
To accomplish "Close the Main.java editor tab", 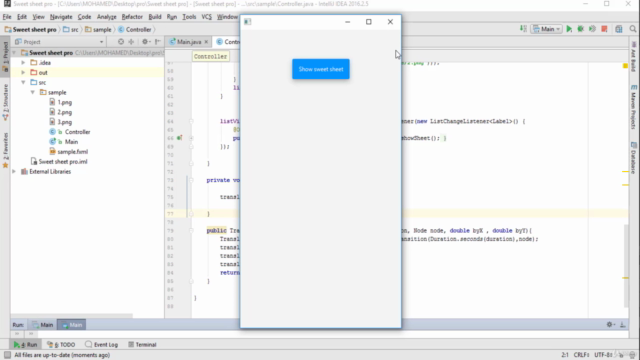I will (x=206, y=42).
